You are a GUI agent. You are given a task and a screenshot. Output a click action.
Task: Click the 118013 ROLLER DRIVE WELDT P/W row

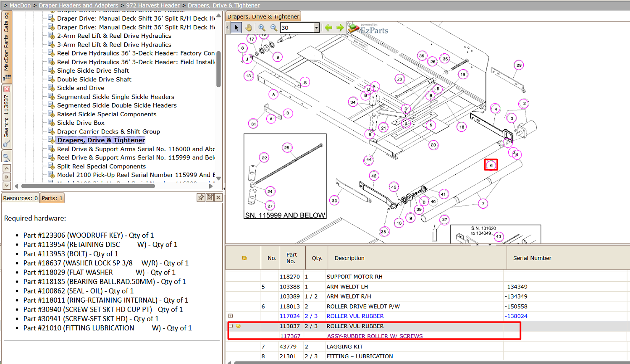coord(428,306)
